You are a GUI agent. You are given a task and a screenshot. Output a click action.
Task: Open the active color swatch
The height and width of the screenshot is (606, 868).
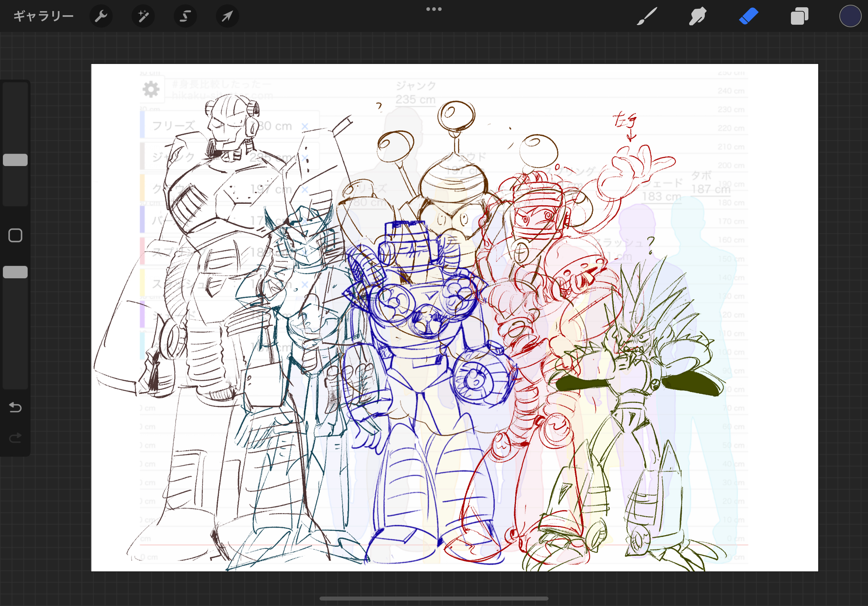[x=850, y=16]
